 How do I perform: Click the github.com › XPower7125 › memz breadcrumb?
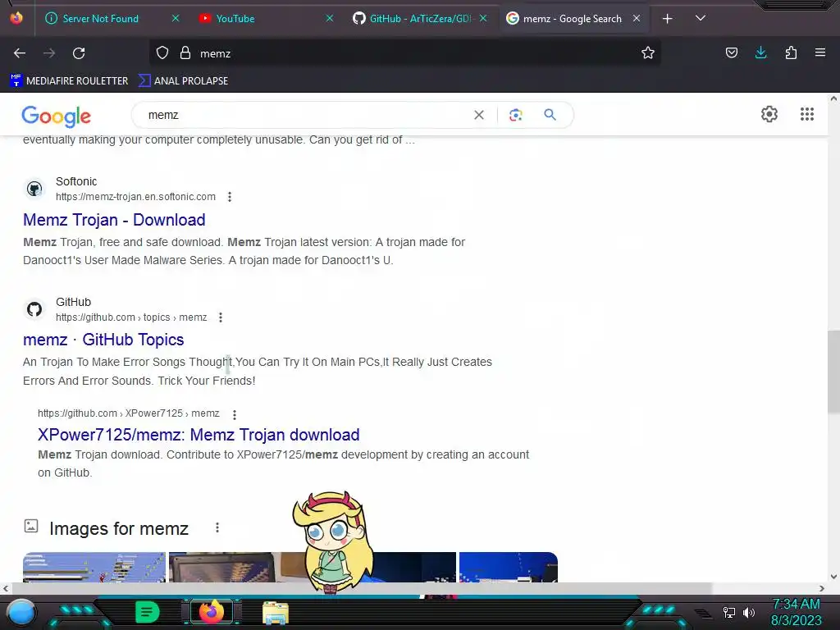coord(129,413)
